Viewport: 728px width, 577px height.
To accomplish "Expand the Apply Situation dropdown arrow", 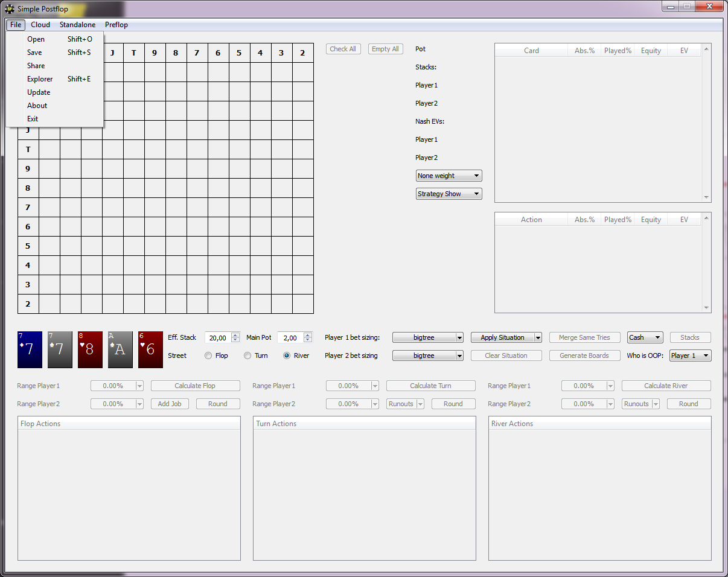I will tap(538, 338).
